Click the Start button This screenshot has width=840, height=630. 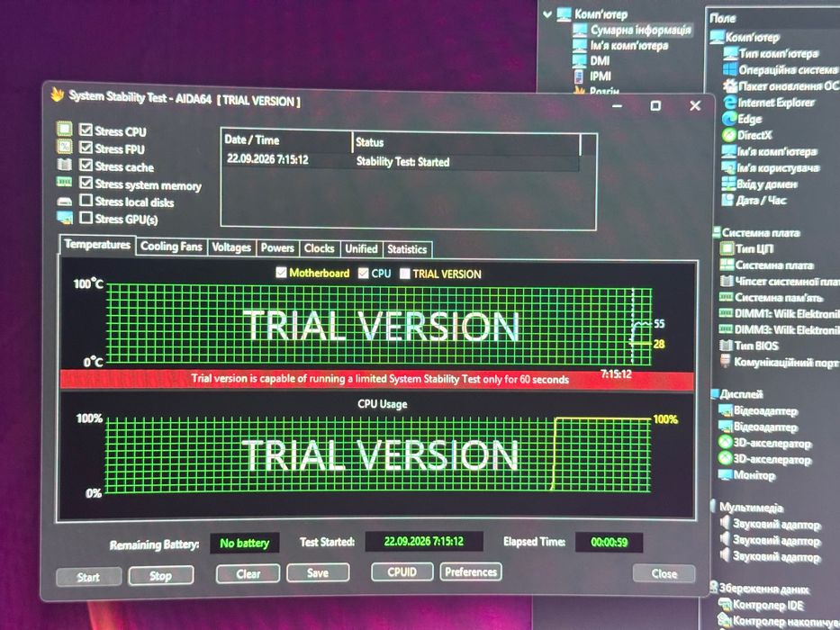88,577
